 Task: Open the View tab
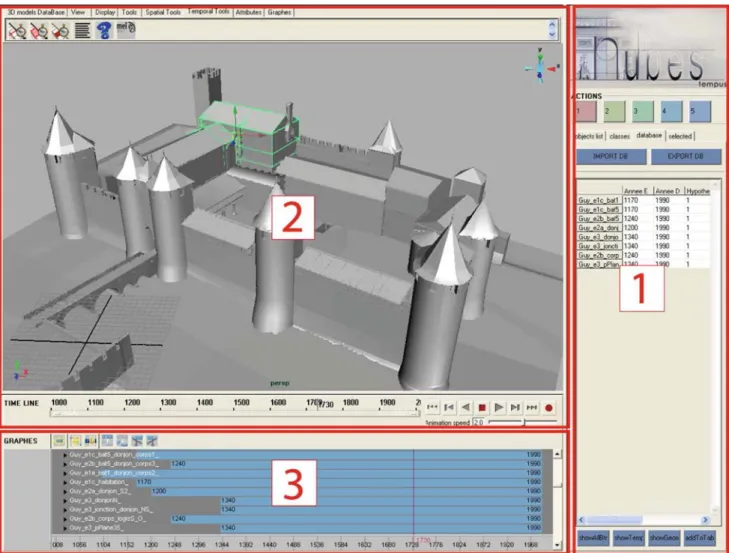coord(78,13)
